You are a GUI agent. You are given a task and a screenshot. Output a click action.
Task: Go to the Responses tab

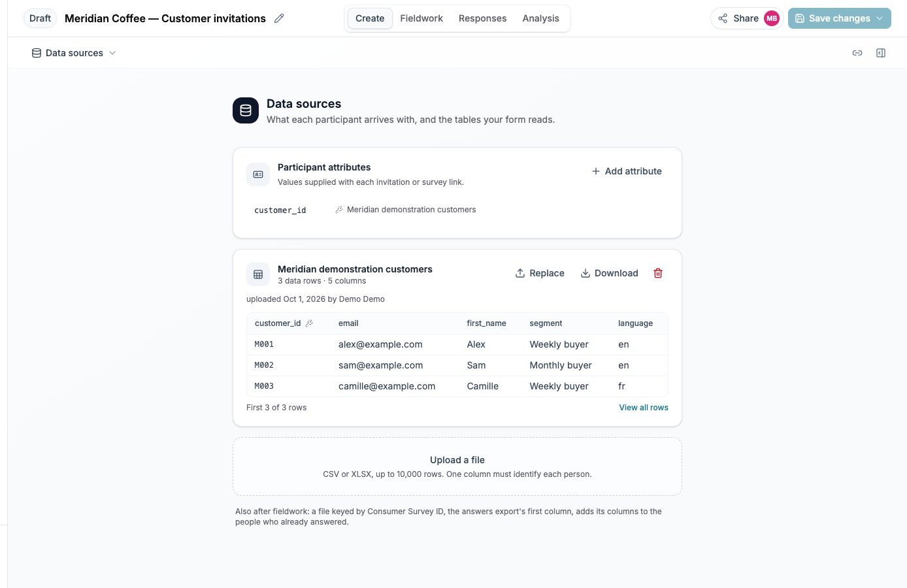482,18
